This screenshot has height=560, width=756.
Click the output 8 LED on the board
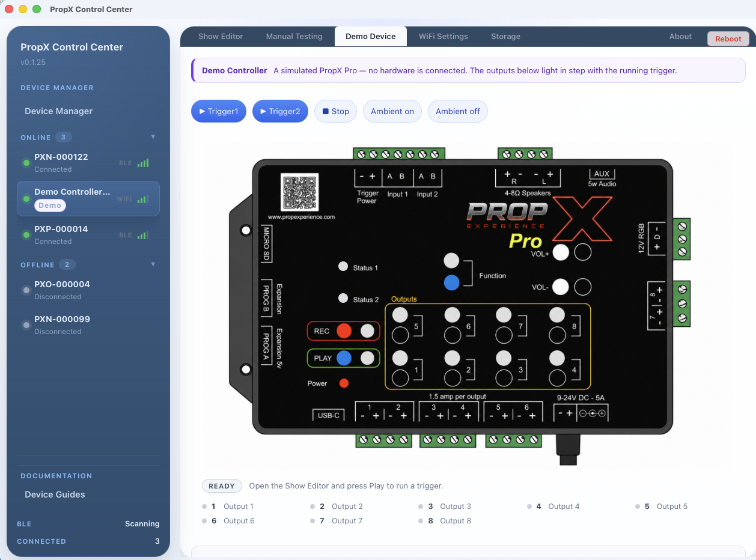pos(557,315)
